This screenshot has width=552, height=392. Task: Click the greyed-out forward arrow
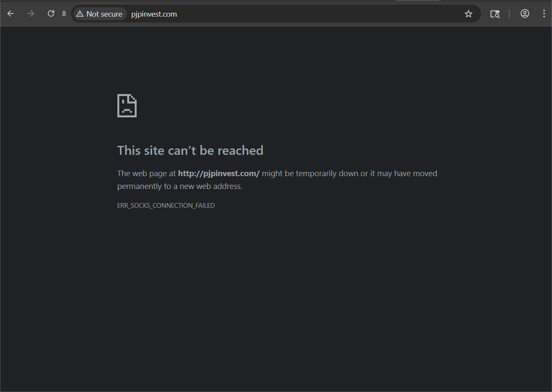(x=31, y=14)
